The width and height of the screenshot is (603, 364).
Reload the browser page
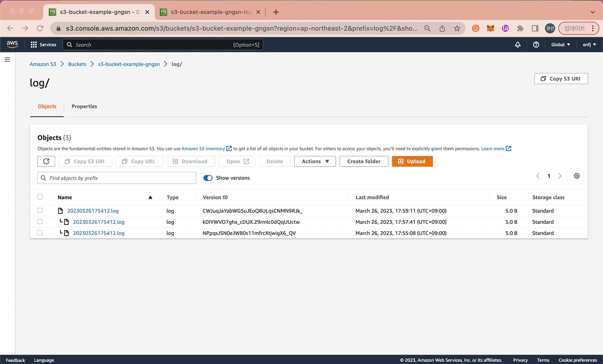coord(40,28)
